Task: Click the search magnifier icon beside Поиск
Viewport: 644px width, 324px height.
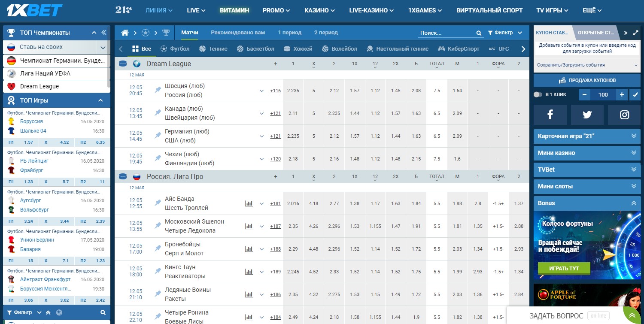Action: coord(479,33)
